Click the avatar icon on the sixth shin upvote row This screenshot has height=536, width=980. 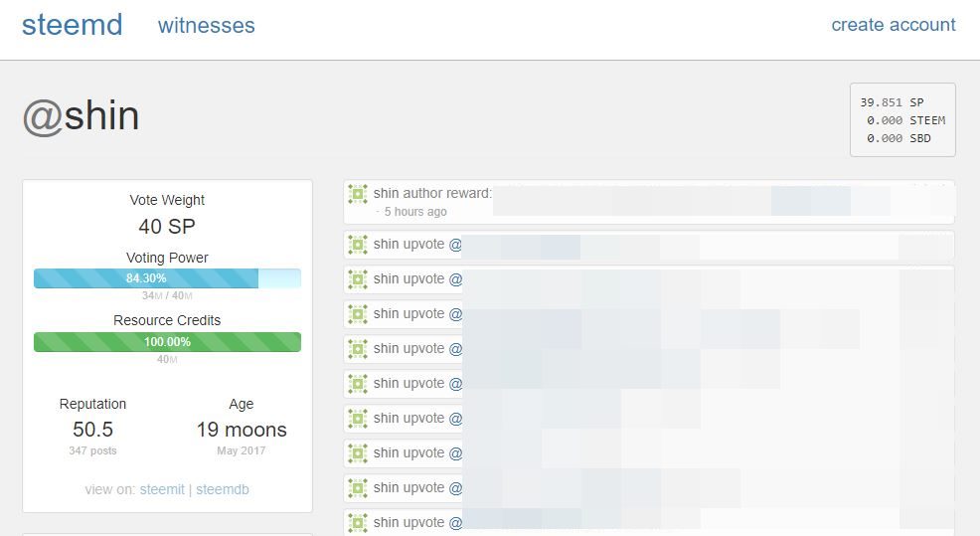coord(358,419)
